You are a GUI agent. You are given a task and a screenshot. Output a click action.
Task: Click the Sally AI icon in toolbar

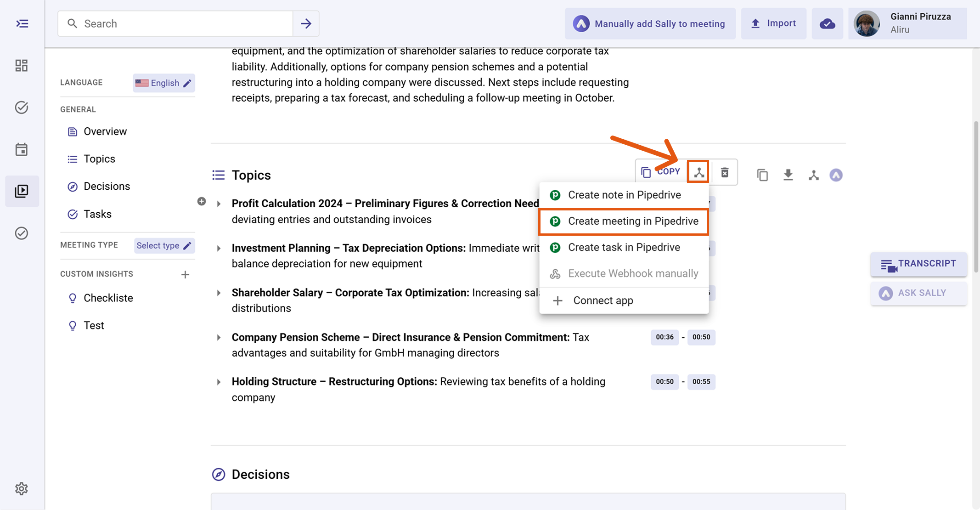[836, 175]
